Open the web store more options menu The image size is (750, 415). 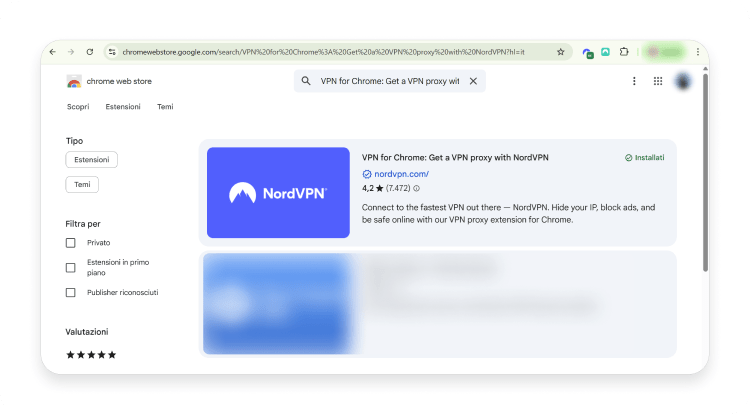tap(634, 81)
